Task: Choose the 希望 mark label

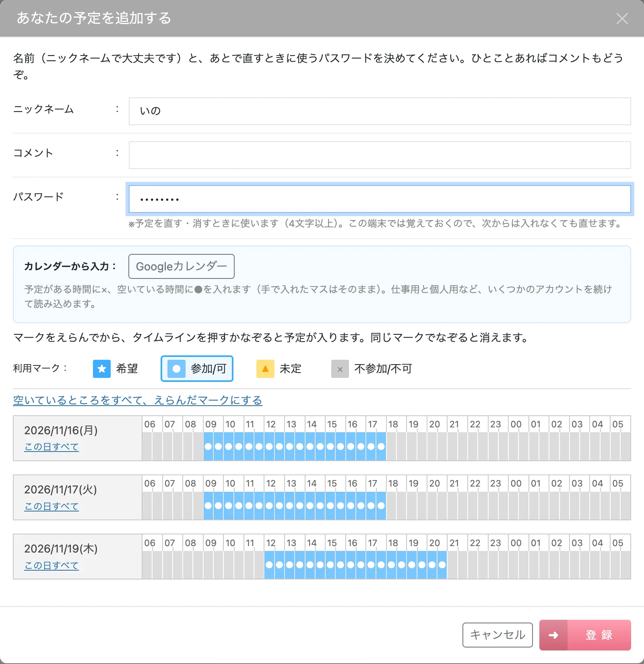Action: (x=127, y=369)
